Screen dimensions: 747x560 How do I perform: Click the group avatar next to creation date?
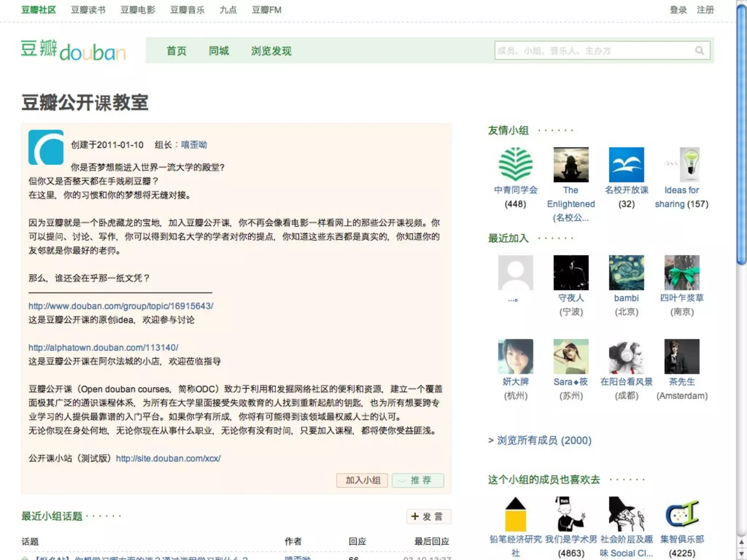pyautogui.click(x=46, y=147)
